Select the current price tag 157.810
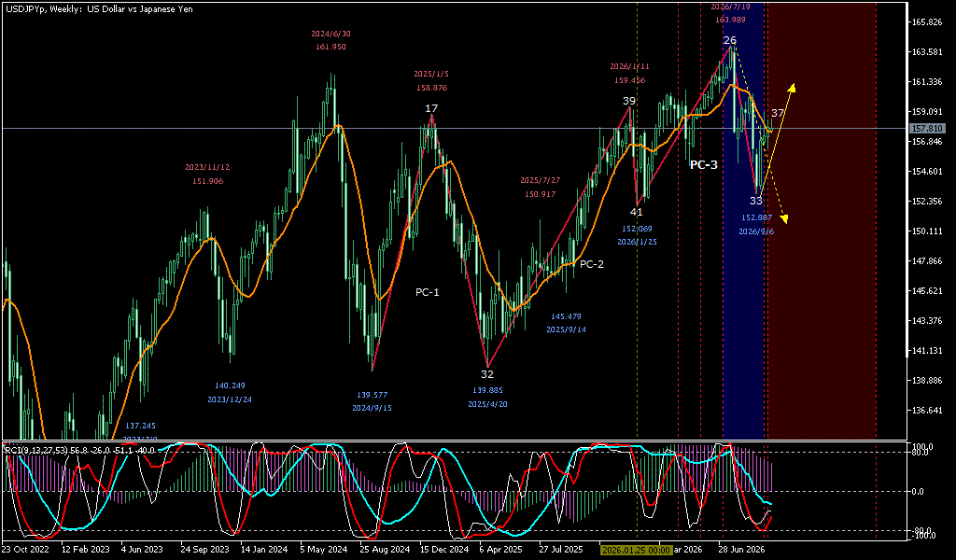956x560 pixels. point(927,129)
